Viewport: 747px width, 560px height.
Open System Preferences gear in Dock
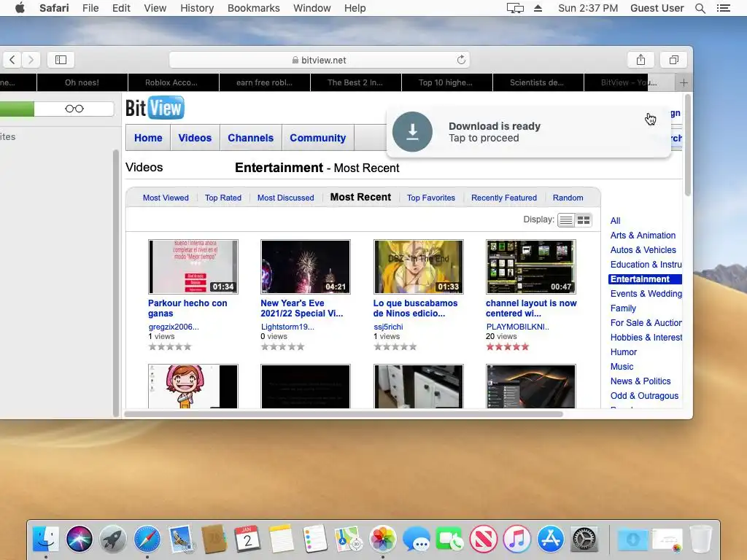tap(584, 539)
